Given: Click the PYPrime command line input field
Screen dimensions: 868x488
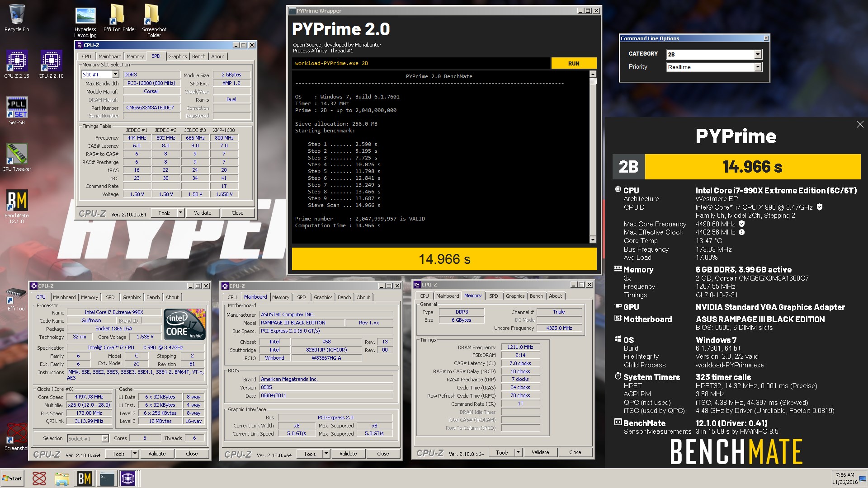Looking at the screenshot, I should (421, 63).
